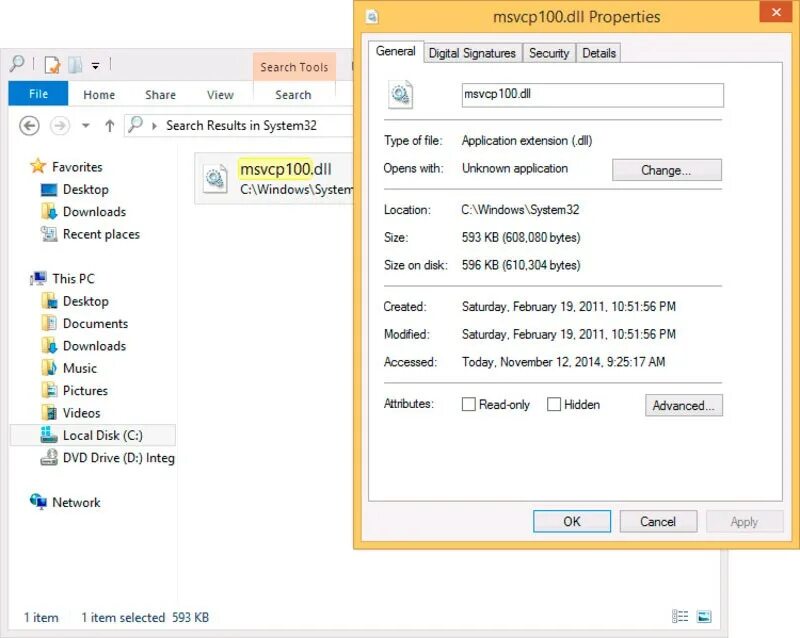Click the New folder quick access icon
The height and width of the screenshot is (638, 800).
[75, 65]
